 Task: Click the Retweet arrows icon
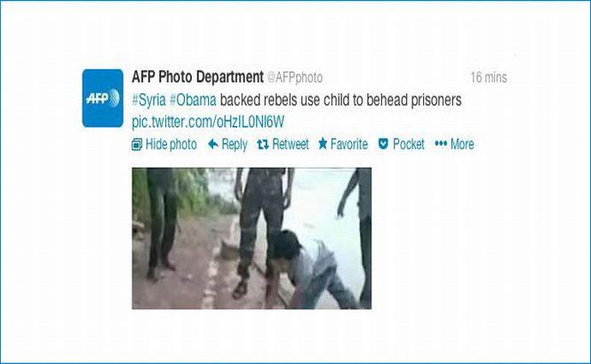tap(263, 144)
